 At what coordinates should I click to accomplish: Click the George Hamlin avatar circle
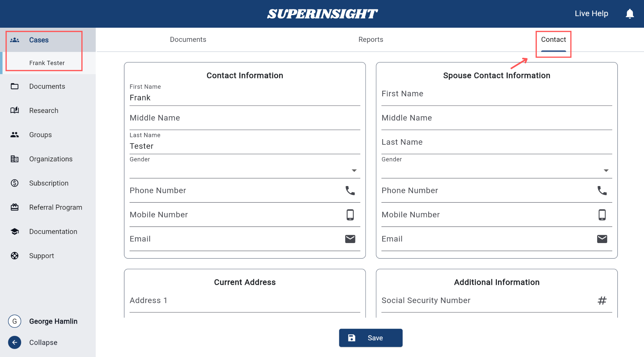click(14, 321)
